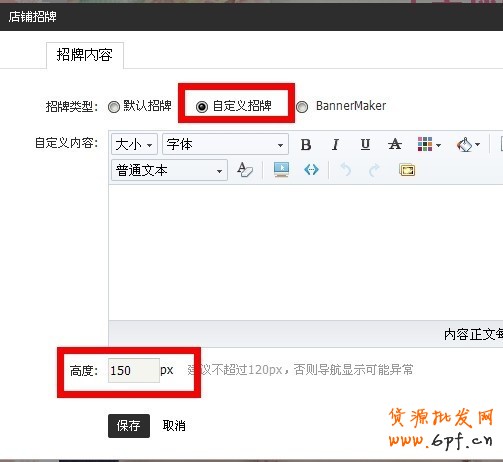Open the 字体 font family dropdown
503x462 pixels.
coord(225,145)
